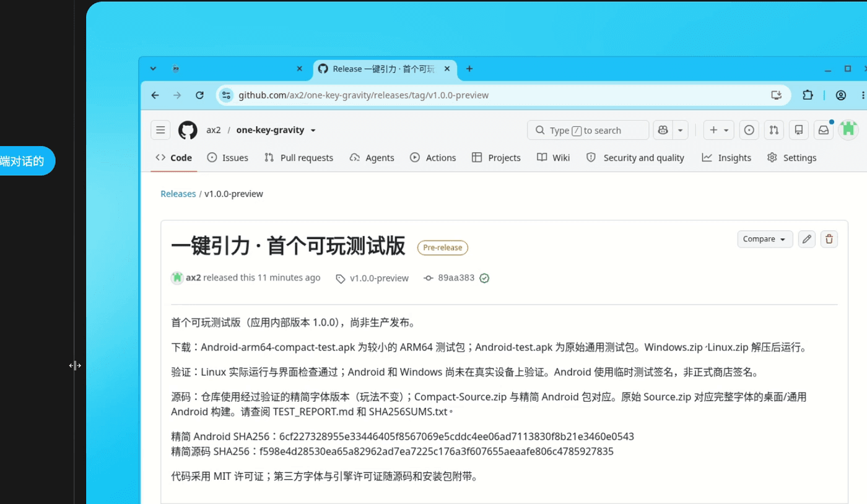
Task: Open GitHub Copilot chat icon
Action: (x=663, y=130)
